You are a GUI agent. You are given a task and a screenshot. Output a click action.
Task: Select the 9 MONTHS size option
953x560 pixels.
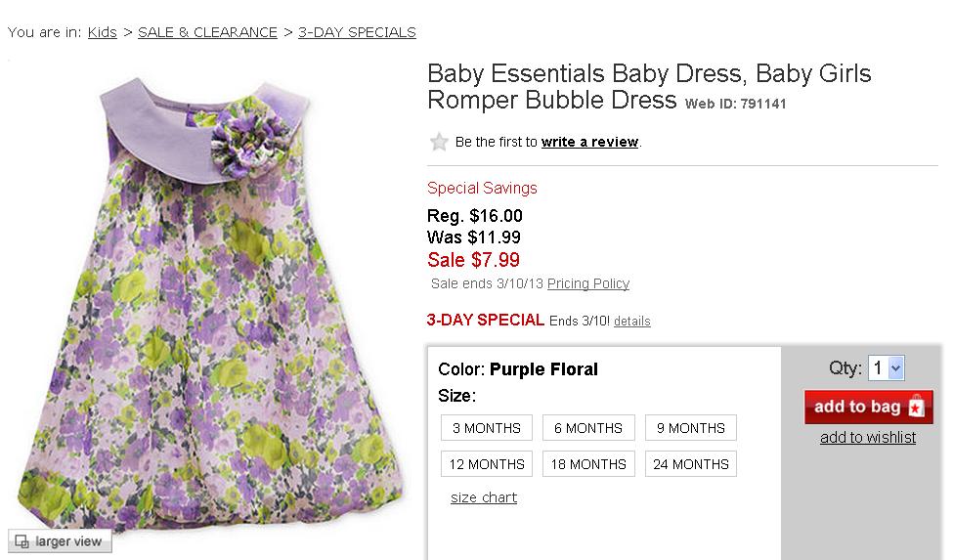point(690,428)
